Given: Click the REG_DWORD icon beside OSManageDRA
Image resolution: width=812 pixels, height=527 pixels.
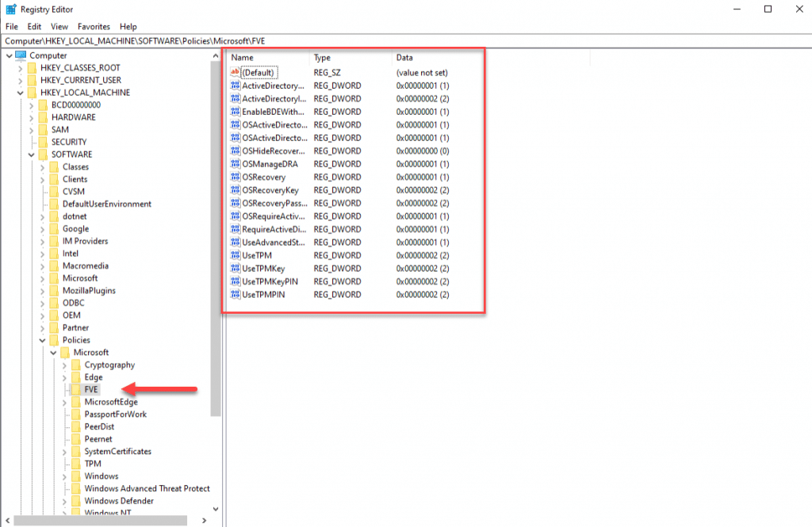Looking at the screenshot, I should coord(236,164).
